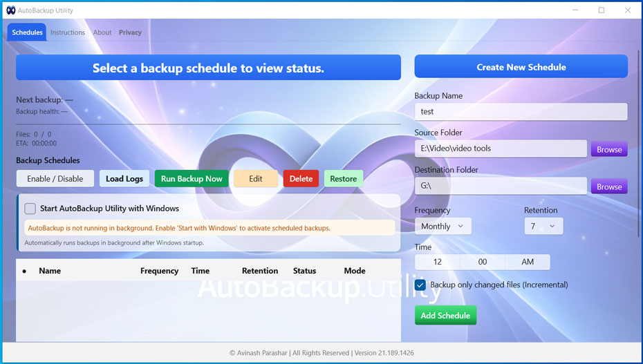This screenshot has height=364, width=643.
Task: Select the minutes field showing 00
Action: [483, 262]
